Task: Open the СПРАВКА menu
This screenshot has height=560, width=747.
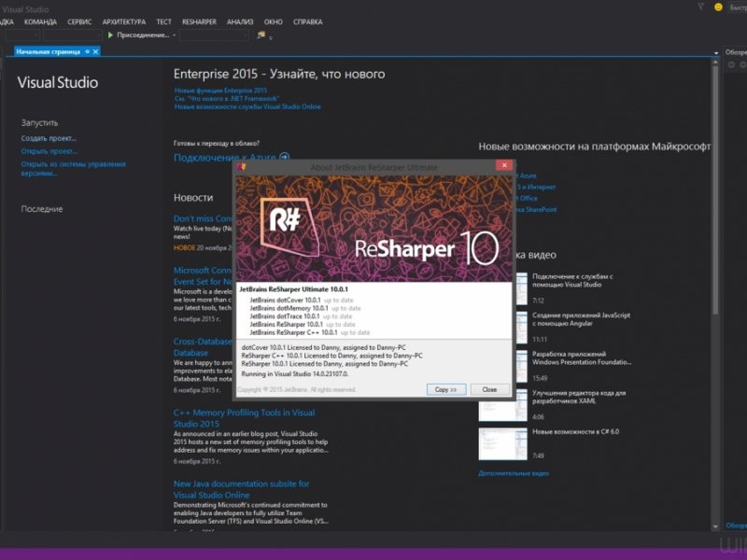Action: pos(308,21)
